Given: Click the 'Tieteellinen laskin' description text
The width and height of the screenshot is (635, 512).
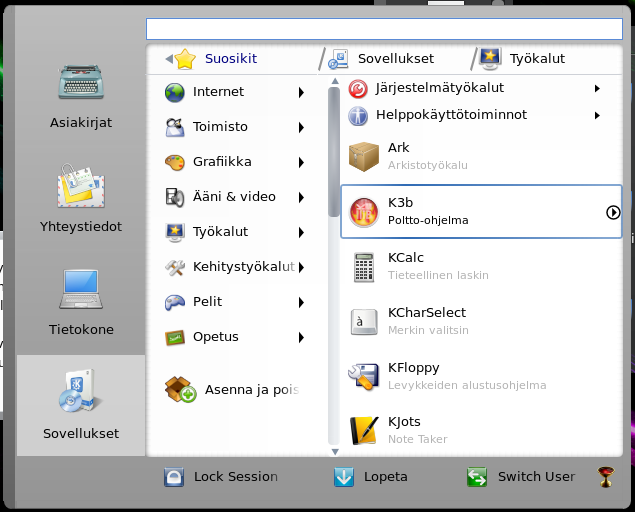Looking at the screenshot, I should tap(438, 275).
